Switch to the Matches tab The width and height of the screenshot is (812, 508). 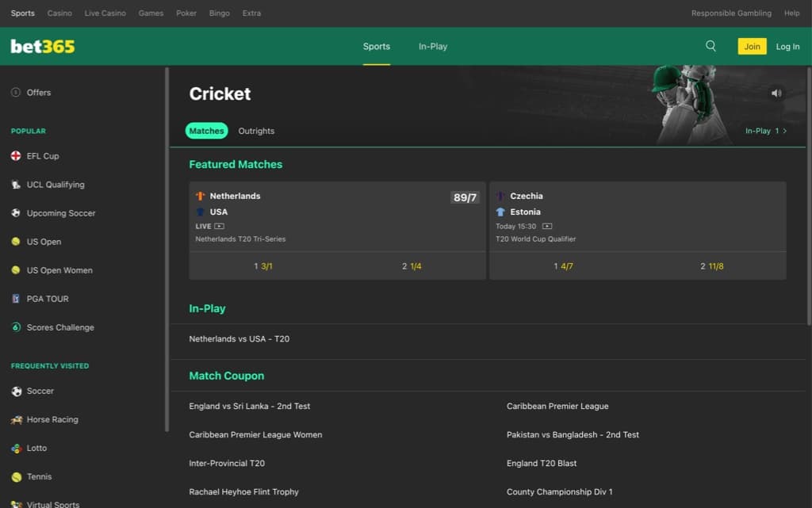(207, 131)
